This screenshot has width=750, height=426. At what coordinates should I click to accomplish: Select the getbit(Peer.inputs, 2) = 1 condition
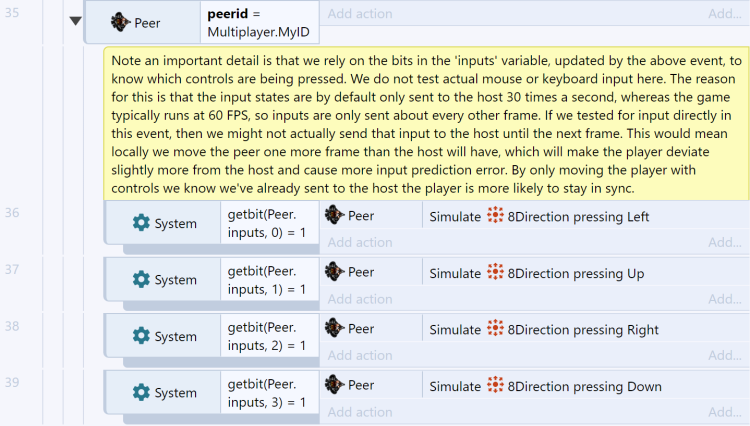[269, 336]
